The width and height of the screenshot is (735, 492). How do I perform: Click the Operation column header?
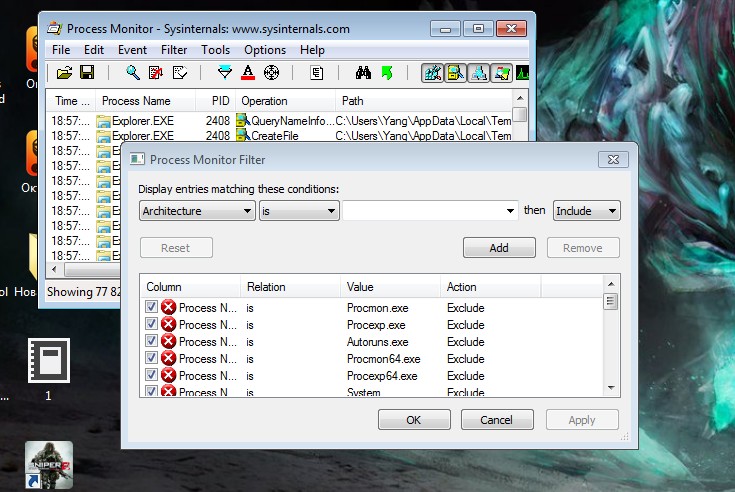pos(285,101)
